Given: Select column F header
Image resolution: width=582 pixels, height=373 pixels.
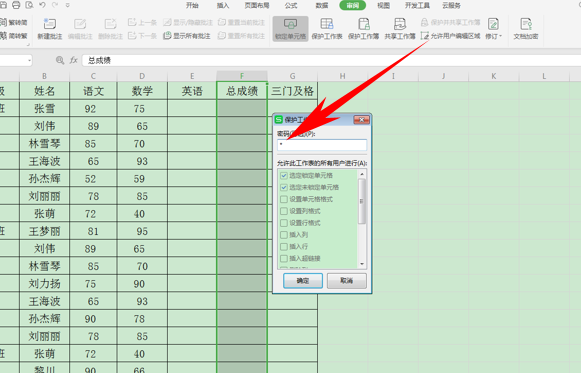Looking at the screenshot, I should 242,76.
